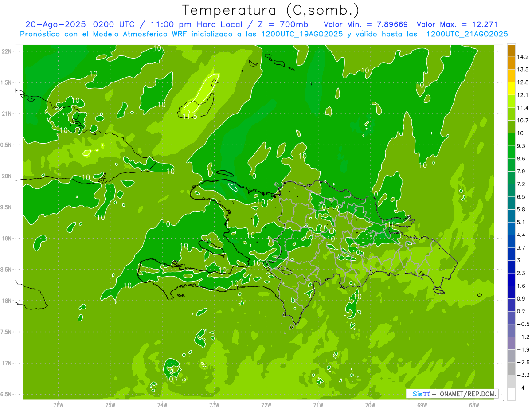Image resolution: width=532 pixels, height=411 pixels.
Task: Click the legend value "3.7"
Action: (521, 247)
